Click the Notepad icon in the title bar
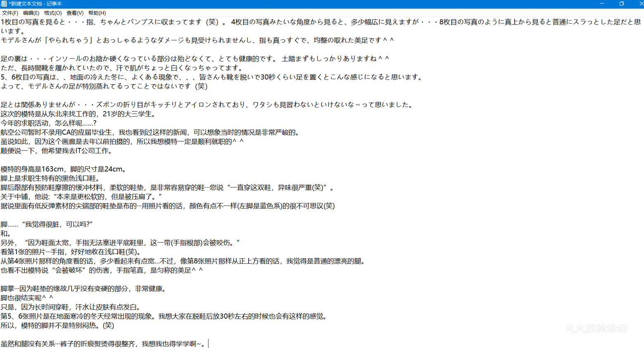 click(4, 4)
